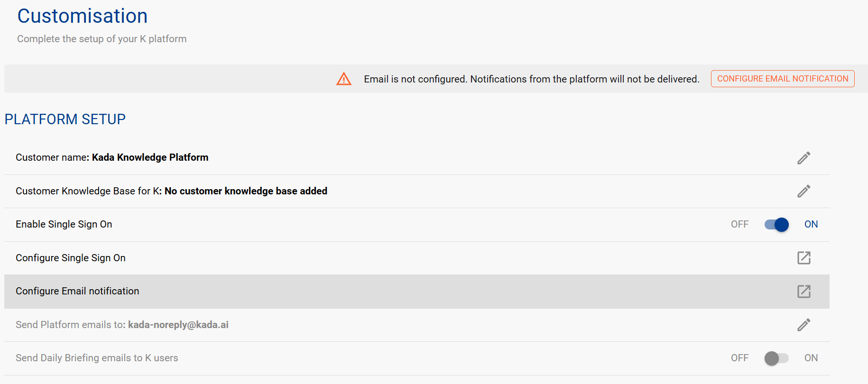Select the Configure Email notification row text

click(x=77, y=291)
